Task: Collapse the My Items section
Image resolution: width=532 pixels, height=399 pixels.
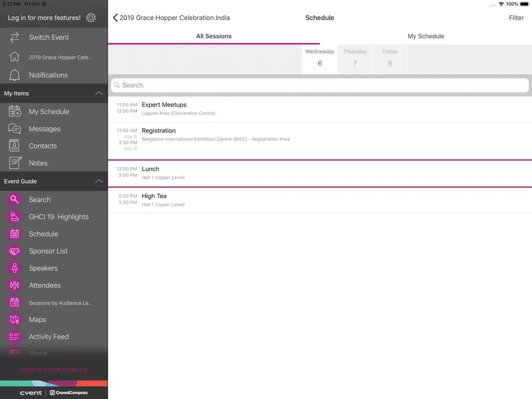Action: (99, 93)
